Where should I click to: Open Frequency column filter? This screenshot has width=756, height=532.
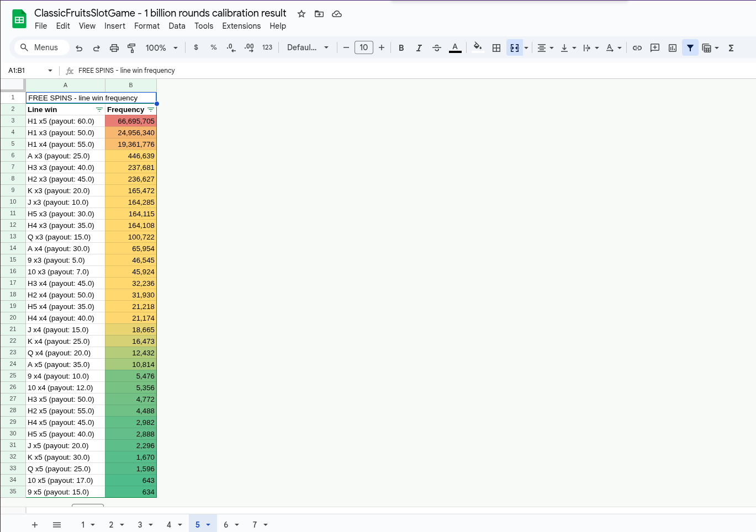coord(151,110)
